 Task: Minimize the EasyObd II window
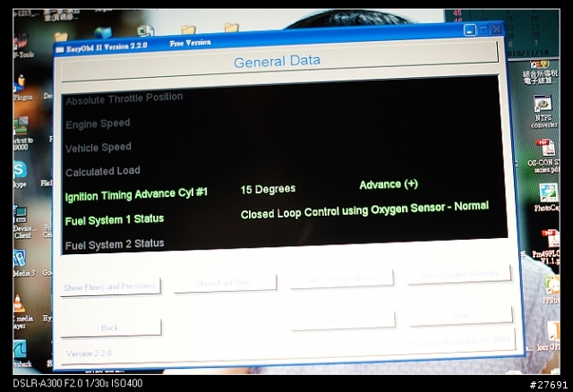[470, 30]
